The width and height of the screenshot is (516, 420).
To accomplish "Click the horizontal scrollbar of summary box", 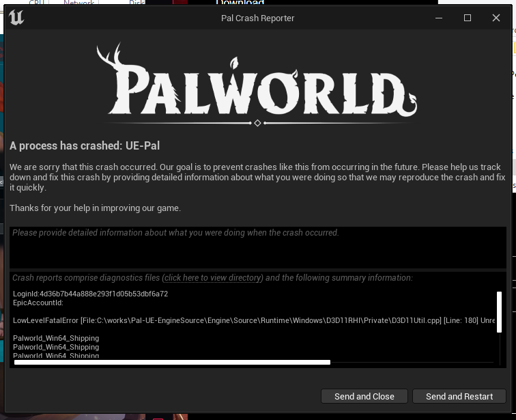I will click(172, 363).
